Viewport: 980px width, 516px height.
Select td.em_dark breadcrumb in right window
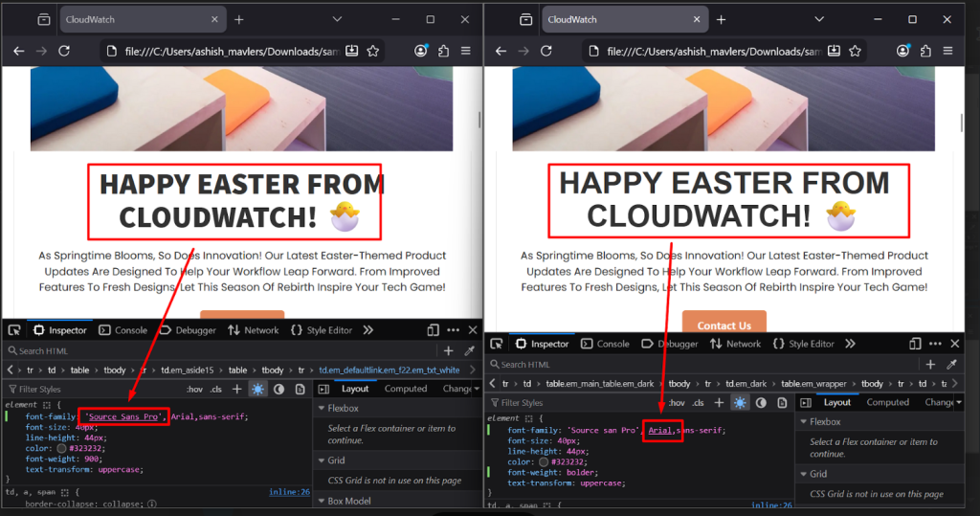746,383
